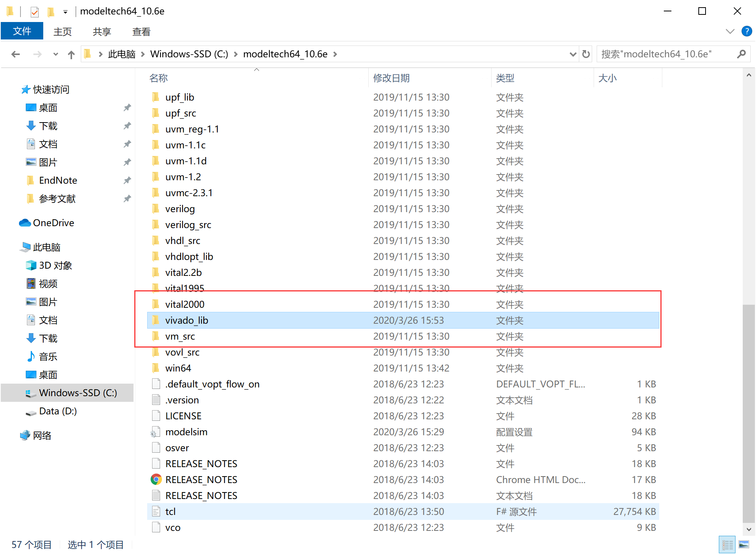This screenshot has height=554, width=756.
Task: Open the address bar dropdown arrow
Action: click(x=573, y=54)
